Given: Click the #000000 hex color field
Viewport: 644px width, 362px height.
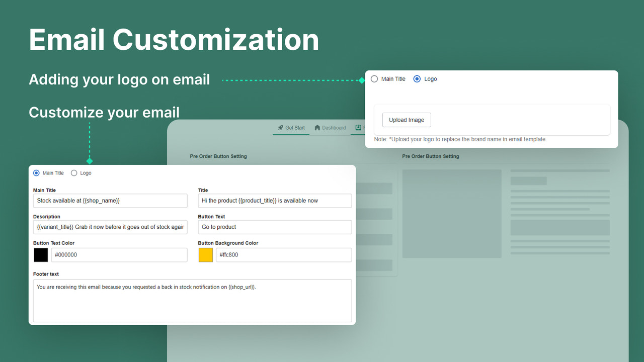Looking at the screenshot, I should click(x=119, y=255).
